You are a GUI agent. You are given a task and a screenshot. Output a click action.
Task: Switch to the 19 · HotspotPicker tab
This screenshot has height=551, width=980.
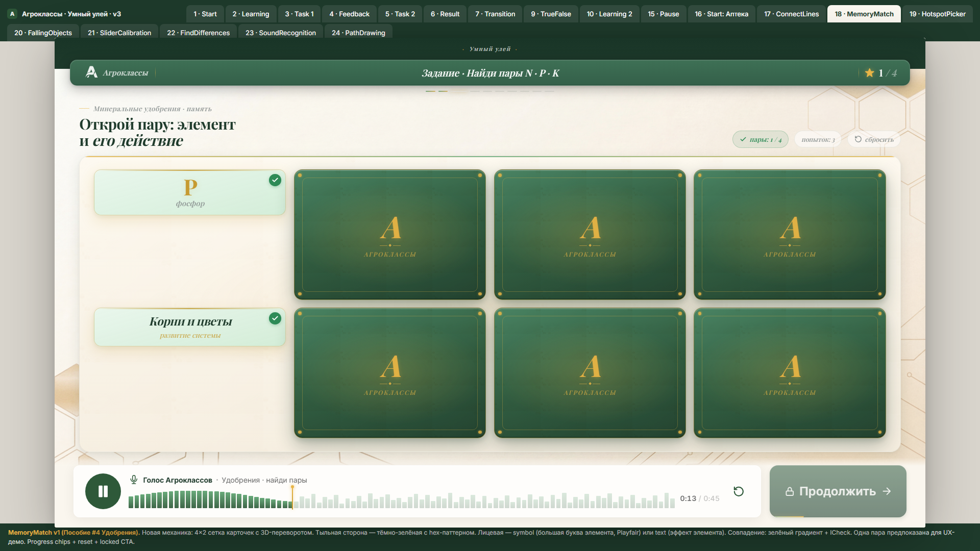pyautogui.click(x=937, y=14)
